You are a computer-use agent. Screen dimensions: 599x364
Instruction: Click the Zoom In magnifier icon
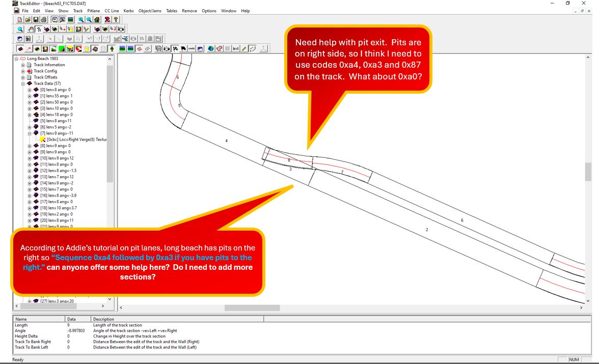point(80,20)
